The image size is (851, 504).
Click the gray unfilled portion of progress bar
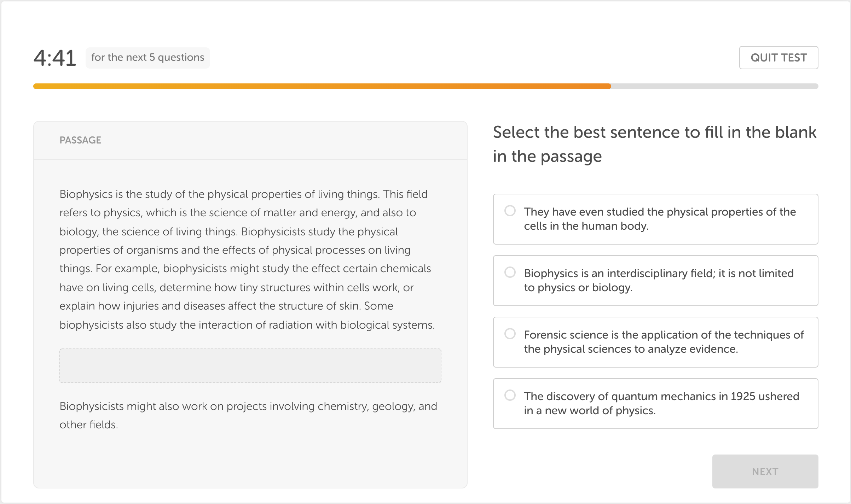pyautogui.click(x=714, y=86)
